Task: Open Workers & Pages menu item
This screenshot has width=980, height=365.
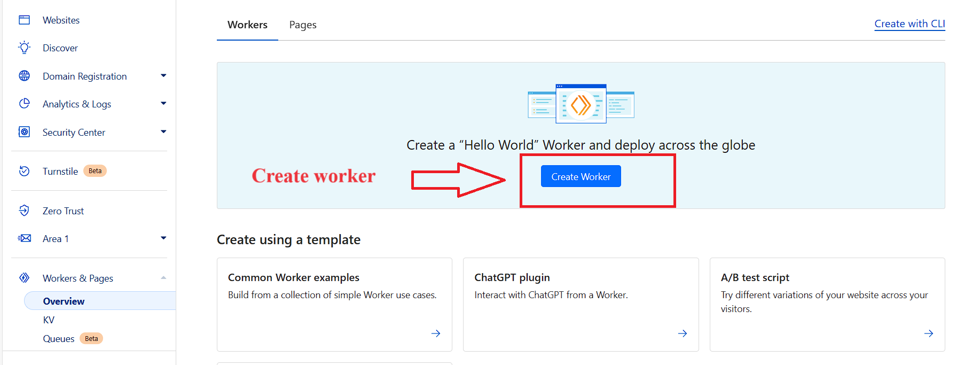Action: pos(78,278)
